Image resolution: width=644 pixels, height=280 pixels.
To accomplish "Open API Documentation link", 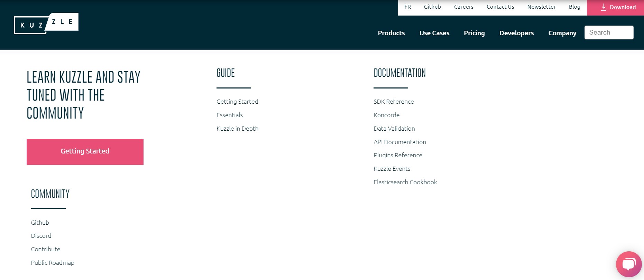I will click(400, 142).
